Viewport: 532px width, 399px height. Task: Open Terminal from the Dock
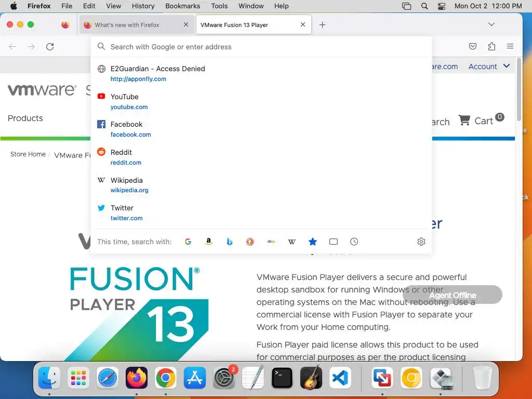click(x=282, y=377)
